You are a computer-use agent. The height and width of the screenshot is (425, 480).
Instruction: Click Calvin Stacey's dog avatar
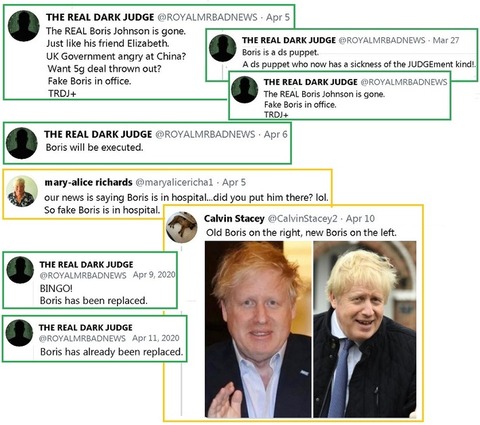coord(182,227)
